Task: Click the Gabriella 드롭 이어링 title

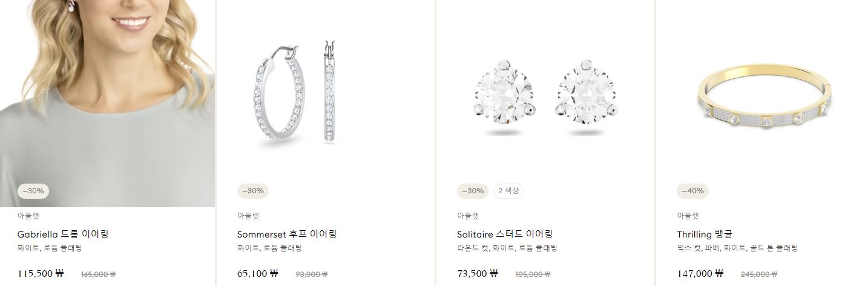Action: [63, 234]
